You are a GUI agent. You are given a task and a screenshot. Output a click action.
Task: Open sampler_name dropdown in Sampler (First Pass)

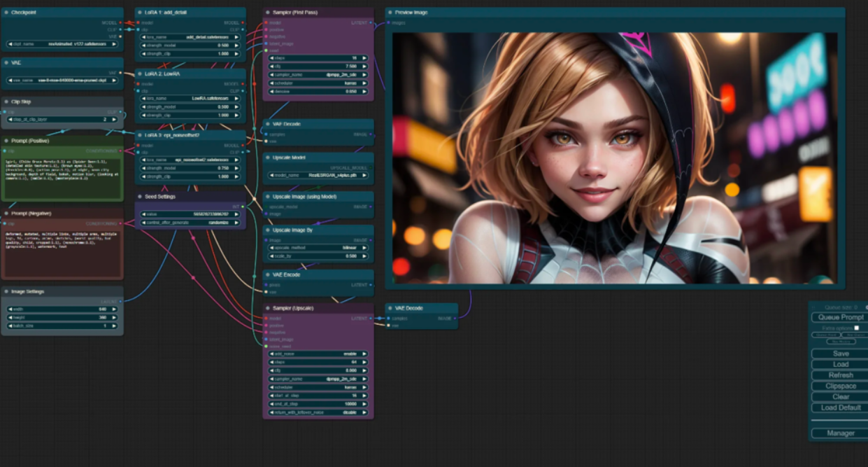pos(318,74)
